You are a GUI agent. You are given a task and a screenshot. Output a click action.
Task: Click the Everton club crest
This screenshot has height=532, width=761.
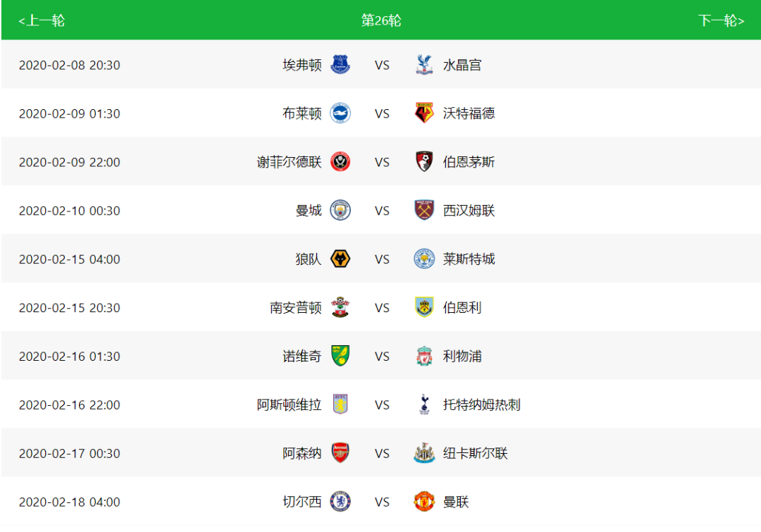coord(340,65)
